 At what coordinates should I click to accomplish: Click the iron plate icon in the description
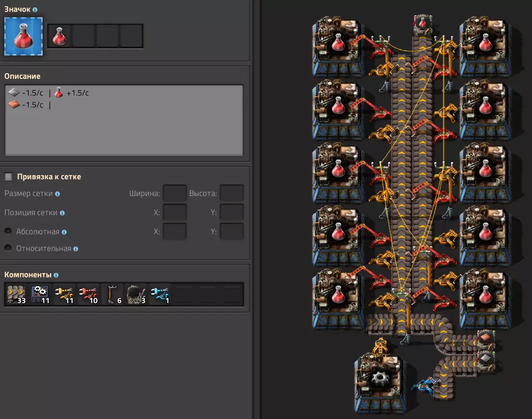point(14,92)
